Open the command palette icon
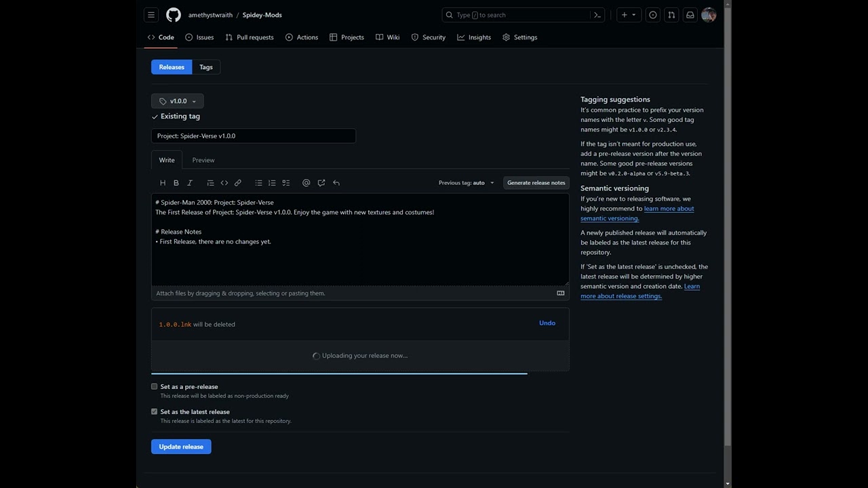This screenshot has height=488, width=868. click(x=597, y=15)
